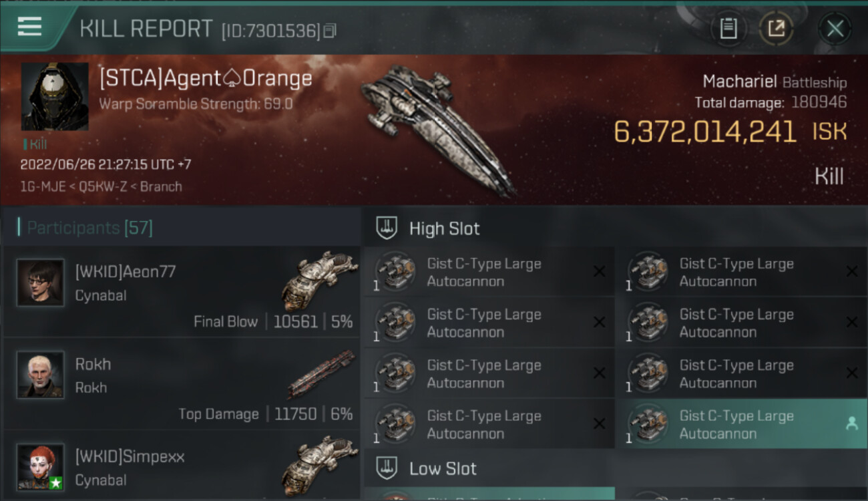
Task: Close the kill report window
Action: [x=835, y=29]
